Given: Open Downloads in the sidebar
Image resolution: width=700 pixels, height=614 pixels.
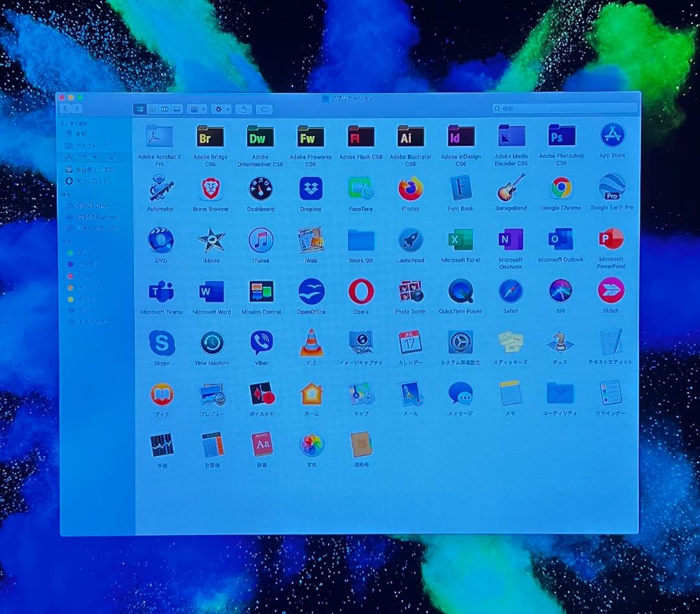Looking at the screenshot, I should click(x=93, y=181).
